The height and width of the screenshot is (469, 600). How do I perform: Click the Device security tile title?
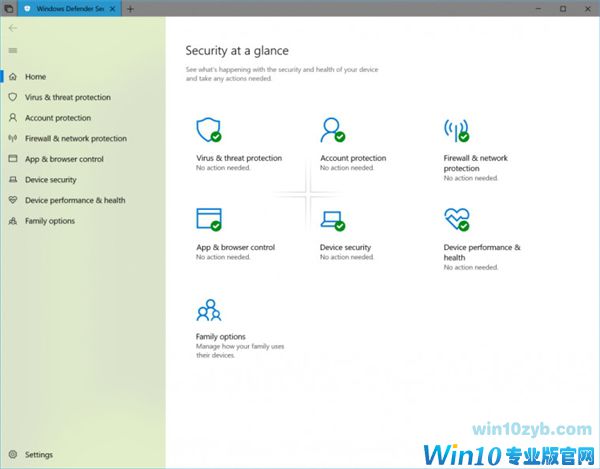point(346,248)
